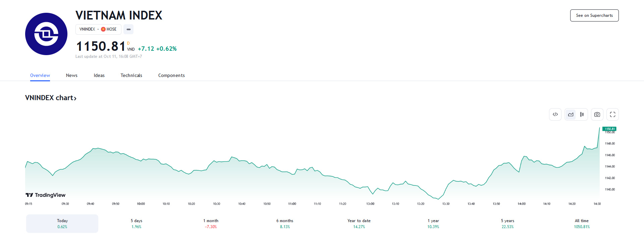Switch to the Technicals tab
Image resolution: width=644 pixels, height=250 pixels.
131,75
